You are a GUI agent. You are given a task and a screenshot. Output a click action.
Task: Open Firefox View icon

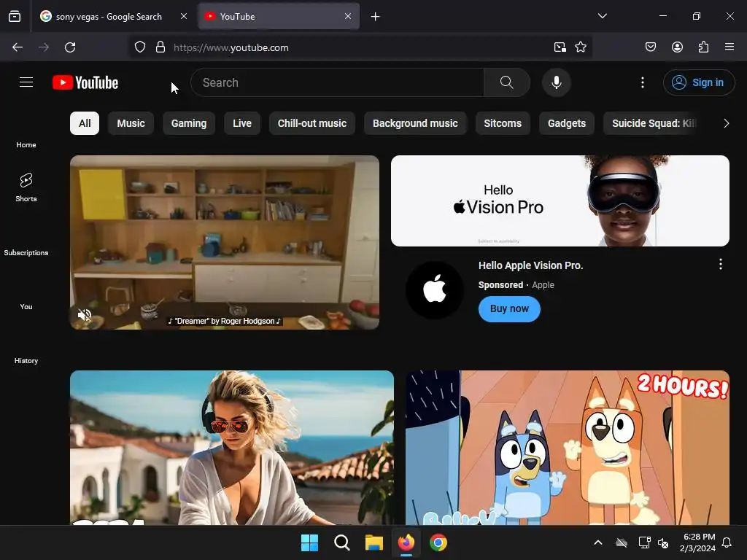click(15, 17)
